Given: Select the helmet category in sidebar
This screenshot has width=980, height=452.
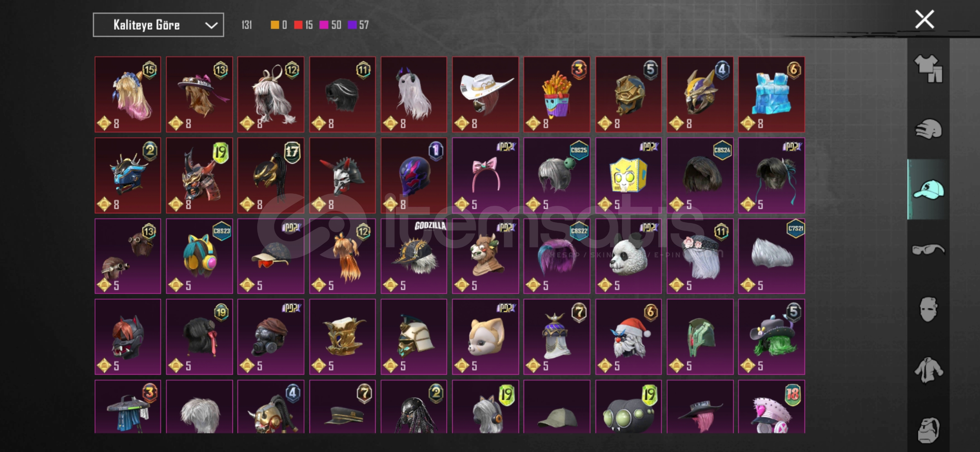Looking at the screenshot, I should pos(928,129).
